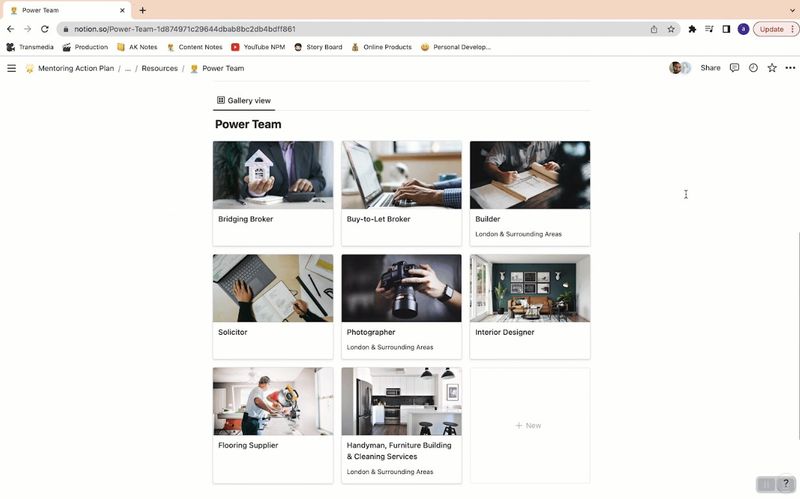Image resolution: width=800 pixels, height=499 pixels.
Task: Go to Resources breadcrumb link
Action: 159,69
